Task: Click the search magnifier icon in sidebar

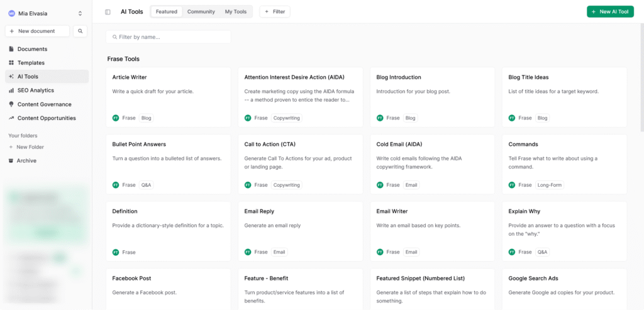Action: click(80, 31)
